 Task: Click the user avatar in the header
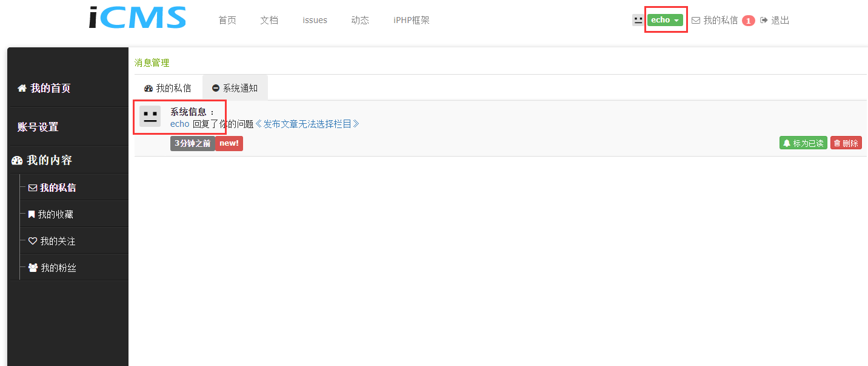pyautogui.click(x=638, y=20)
